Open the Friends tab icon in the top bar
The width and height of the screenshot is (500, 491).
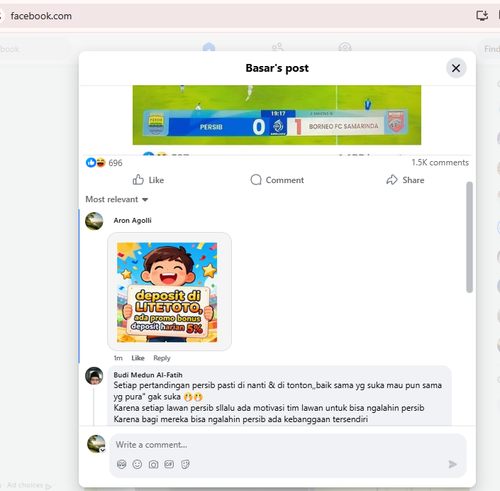[x=277, y=47]
